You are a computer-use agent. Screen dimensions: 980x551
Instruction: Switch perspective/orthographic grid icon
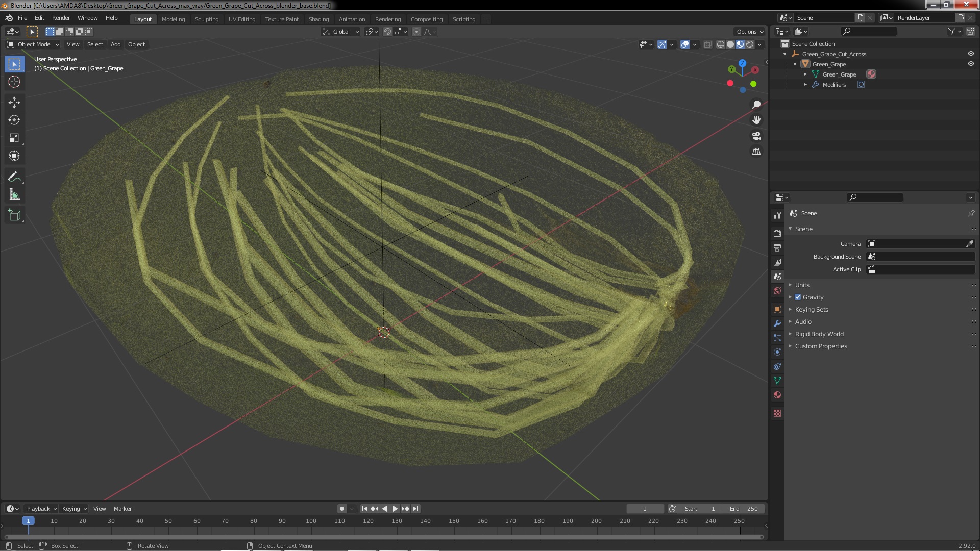pyautogui.click(x=756, y=152)
